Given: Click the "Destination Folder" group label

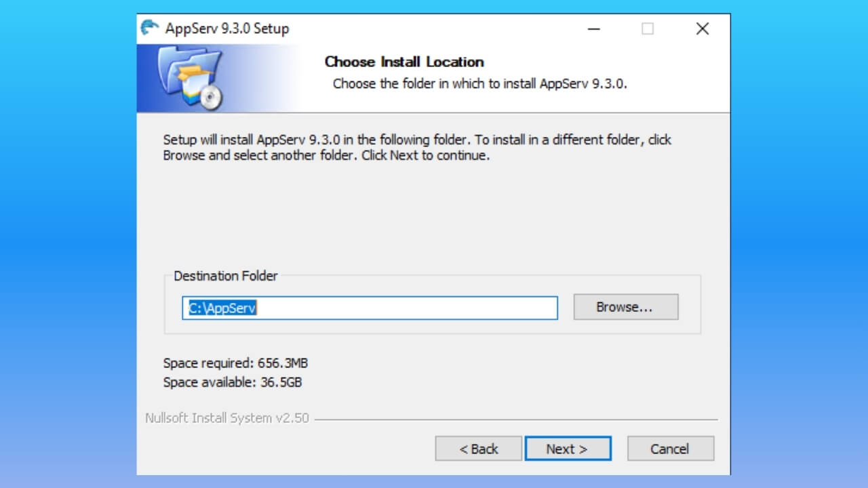Looking at the screenshot, I should 226,276.
